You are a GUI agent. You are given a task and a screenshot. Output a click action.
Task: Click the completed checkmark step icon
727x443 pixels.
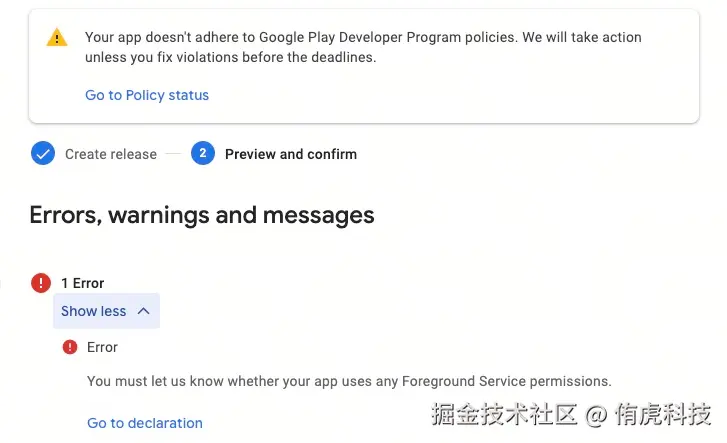click(x=43, y=154)
